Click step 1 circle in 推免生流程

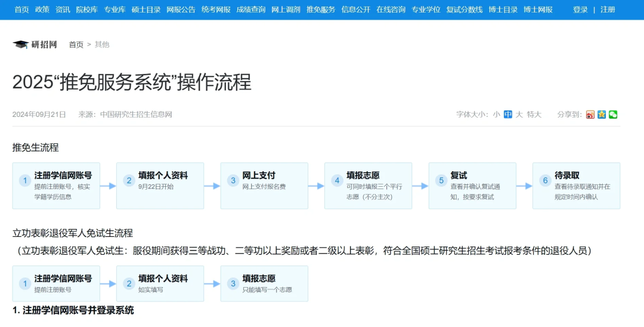coord(25,181)
